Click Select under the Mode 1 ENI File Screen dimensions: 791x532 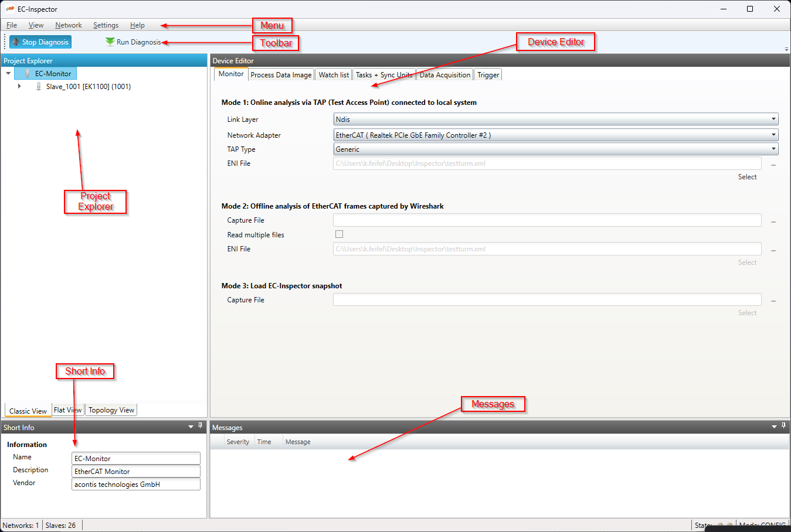747,176
